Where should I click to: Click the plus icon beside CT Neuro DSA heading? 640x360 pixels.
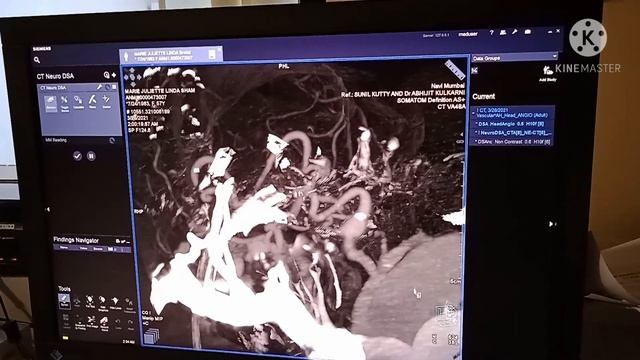(113, 75)
